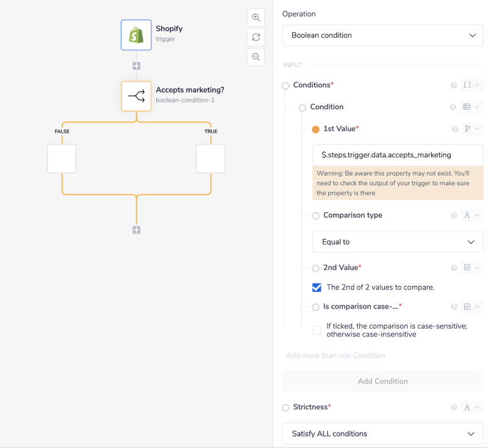Select the Accepts marketing branch node icon
Viewport: 488px width, 448px height.
pos(136,96)
